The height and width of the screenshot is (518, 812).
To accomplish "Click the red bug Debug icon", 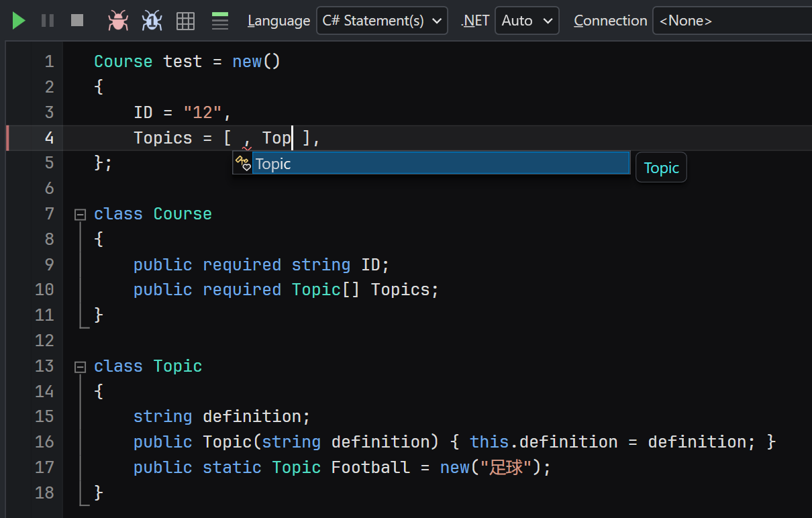I will [118, 21].
